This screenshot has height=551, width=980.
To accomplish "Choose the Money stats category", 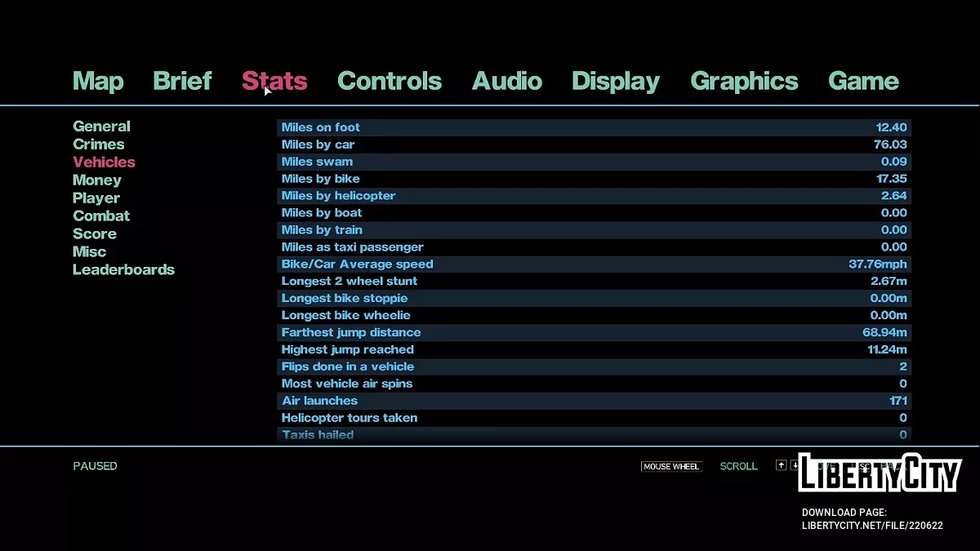I will click(96, 180).
